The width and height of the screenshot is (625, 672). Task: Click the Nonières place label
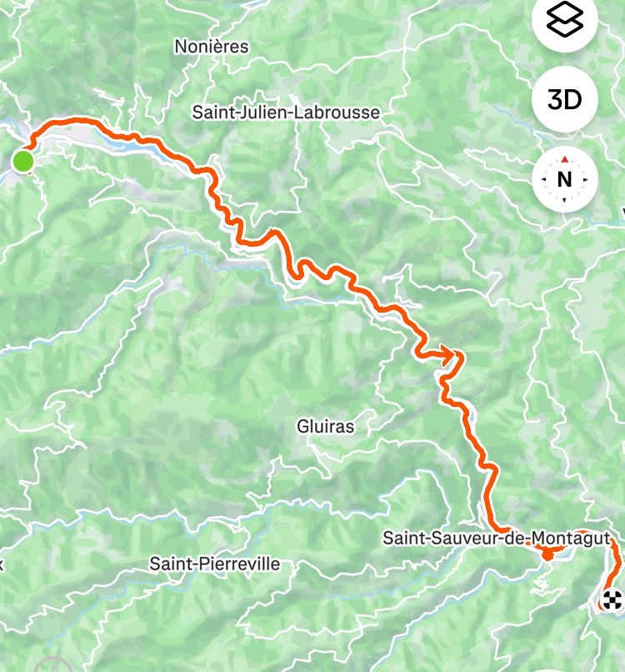(211, 47)
